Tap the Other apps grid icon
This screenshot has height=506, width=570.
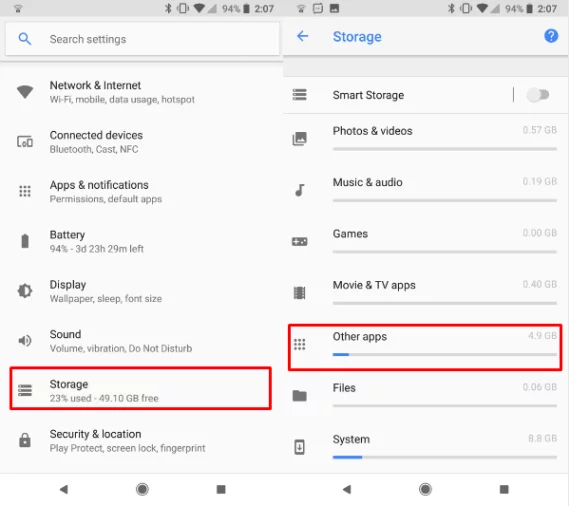click(300, 344)
